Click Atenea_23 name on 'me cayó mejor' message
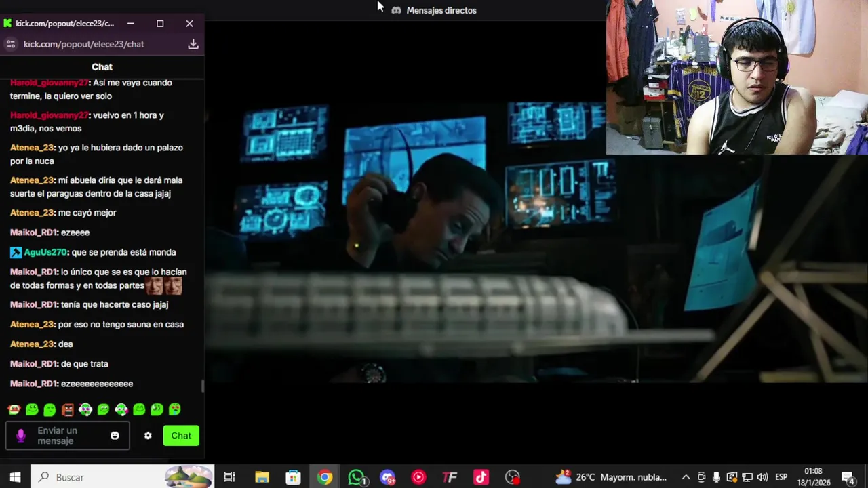868x488 pixels. point(32,213)
